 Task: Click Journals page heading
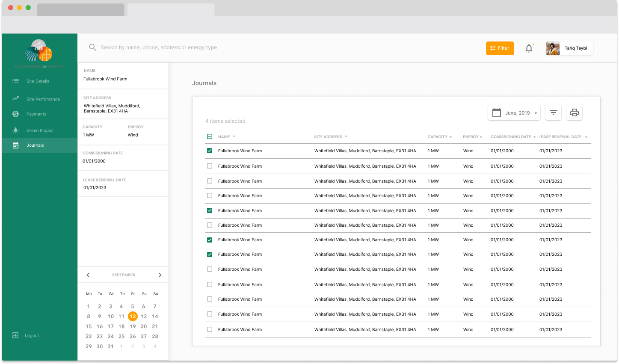tap(204, 83)
